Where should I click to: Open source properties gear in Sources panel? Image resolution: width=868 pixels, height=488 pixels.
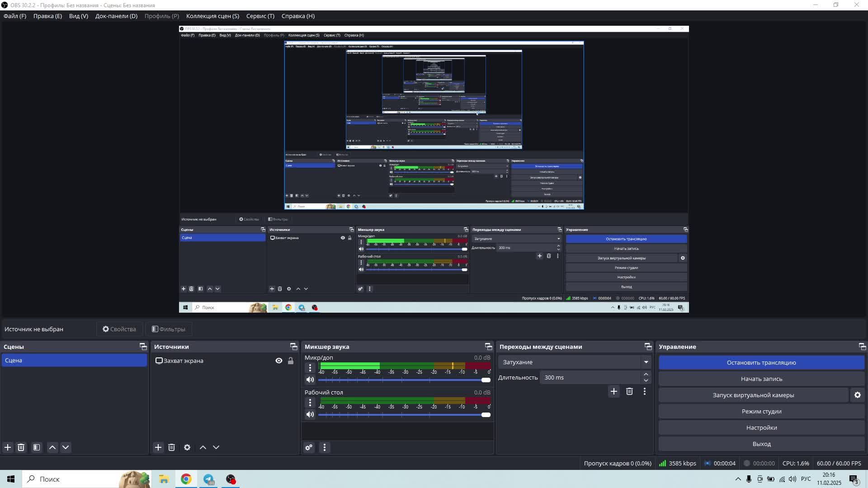click(187, 447)
